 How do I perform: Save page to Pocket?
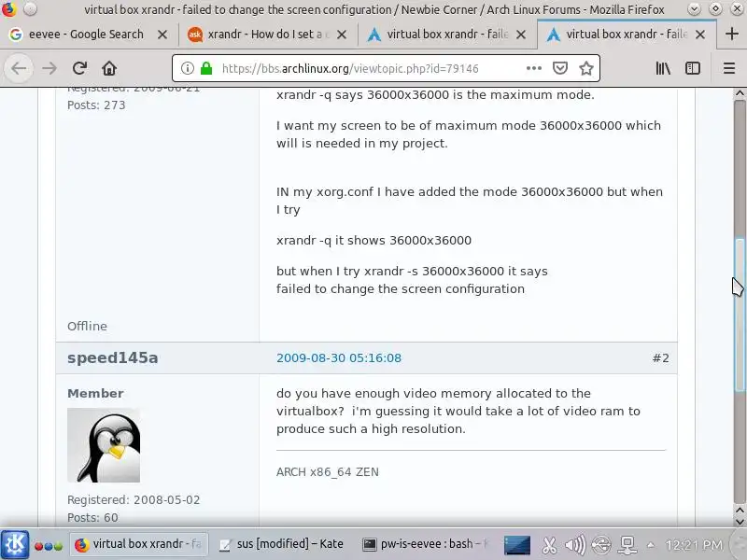click(560, 68)
